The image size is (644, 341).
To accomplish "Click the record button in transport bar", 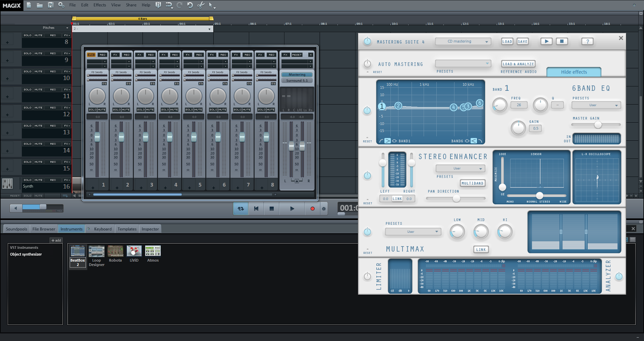I will pyautogui.click(x=312, y=209).
